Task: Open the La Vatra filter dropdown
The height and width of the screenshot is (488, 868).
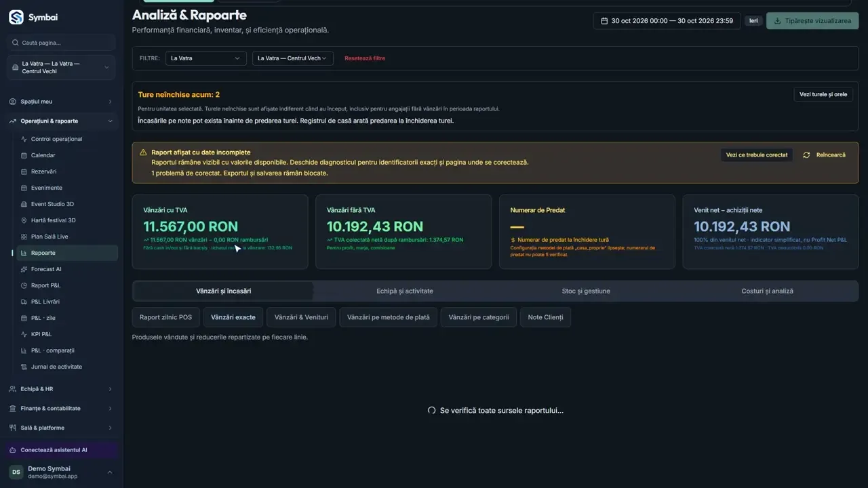Action: [x=205, y=58]
